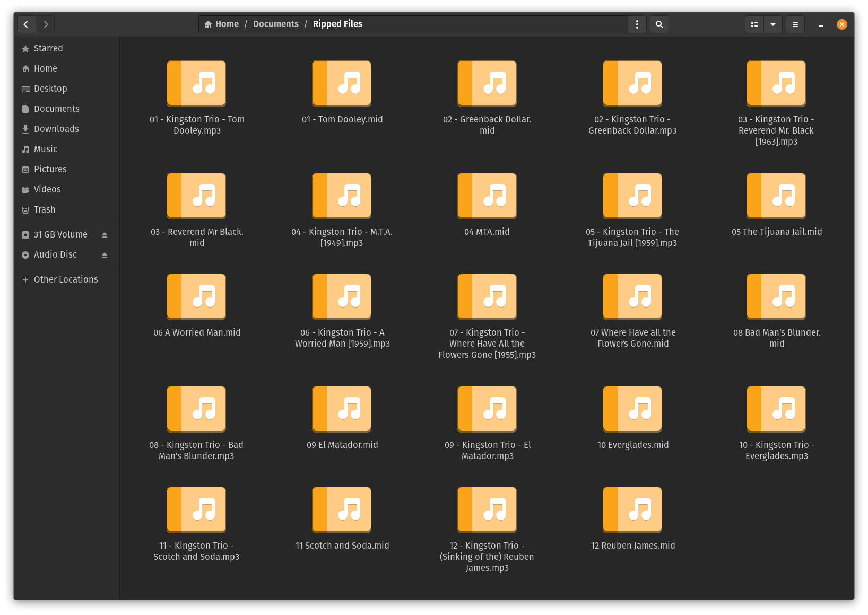Select 07 Where Have all the Flowers Gone.mid

pos(632,297)
